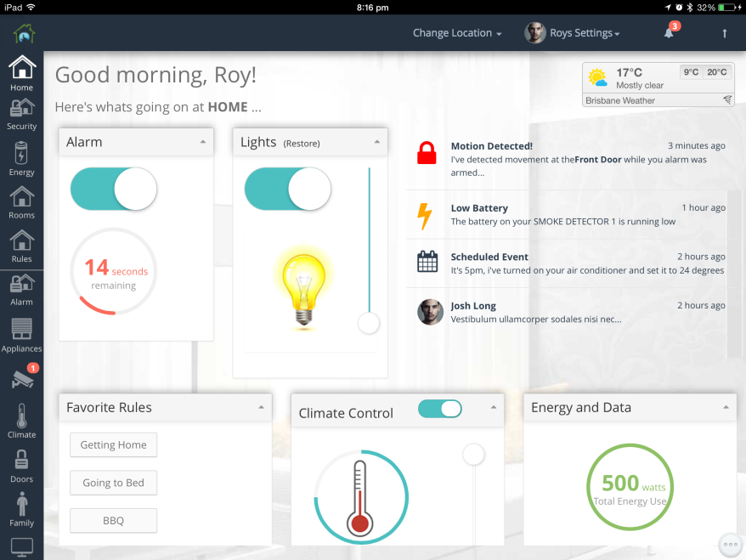Open the Home section in sidebar
The image size is (746, 560).
22,73
